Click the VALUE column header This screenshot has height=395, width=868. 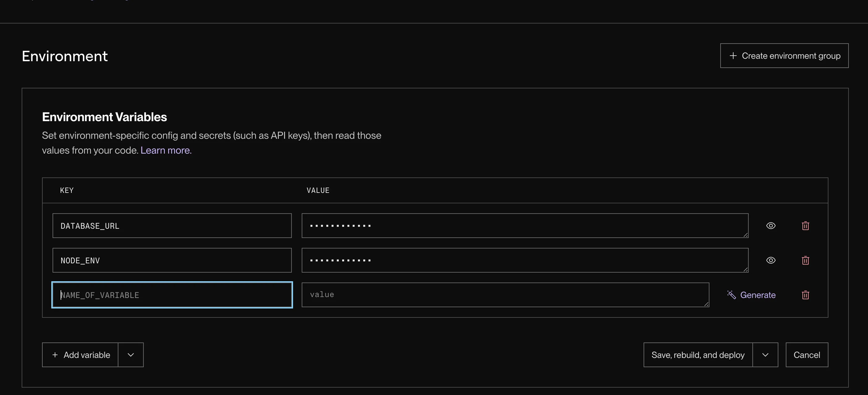click(318, 190)
